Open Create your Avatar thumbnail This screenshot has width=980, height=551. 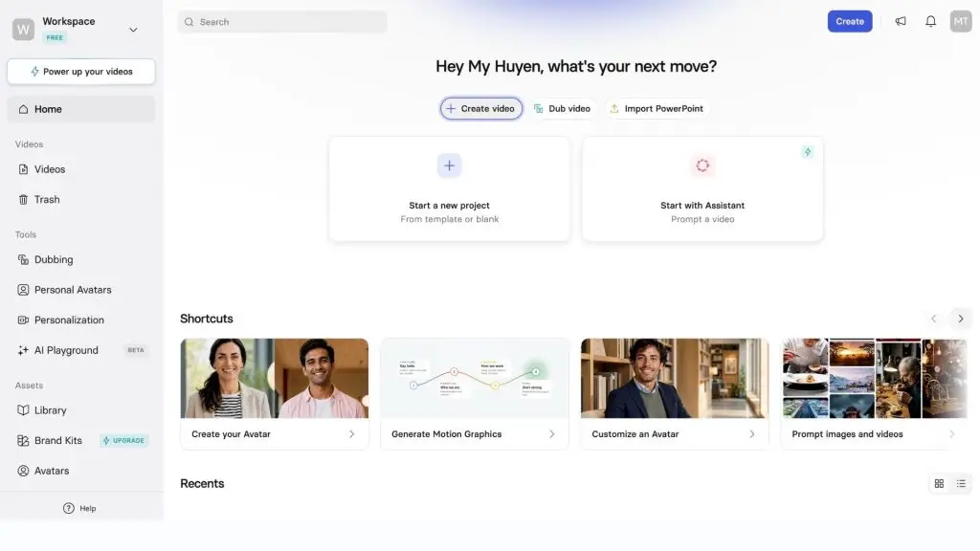(x=275, y=379)
